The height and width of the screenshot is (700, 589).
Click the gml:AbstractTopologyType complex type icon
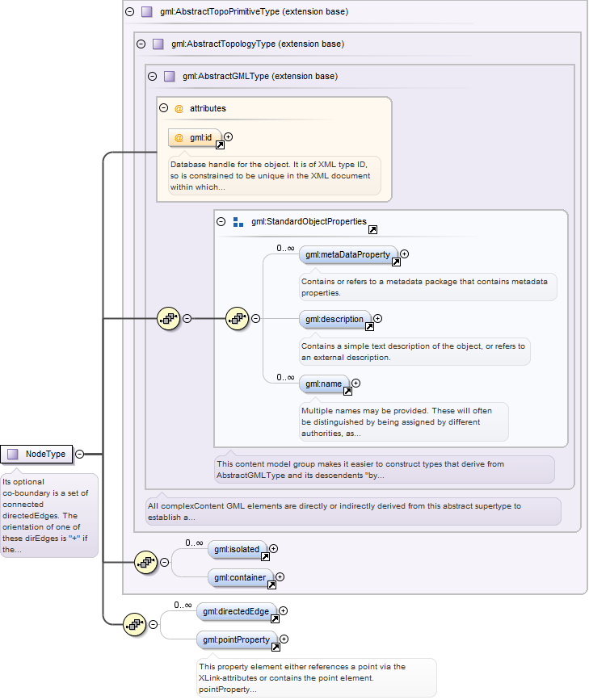click(x=158, y=44)
